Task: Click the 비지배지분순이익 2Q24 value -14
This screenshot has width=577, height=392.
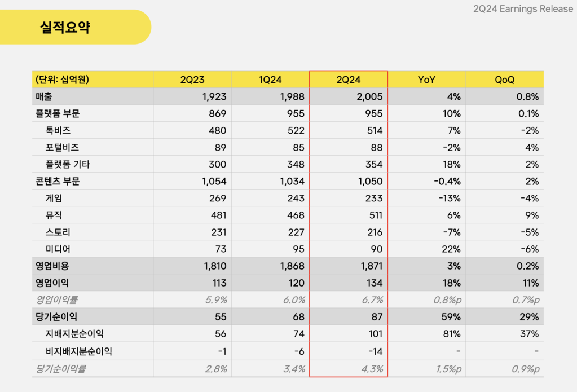Action: click(375, 351)
